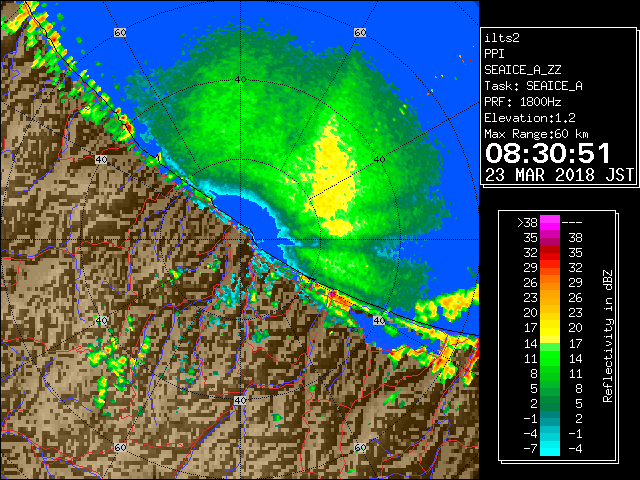Click the yellow legend band between 17 and 20

tap(550, 328)
